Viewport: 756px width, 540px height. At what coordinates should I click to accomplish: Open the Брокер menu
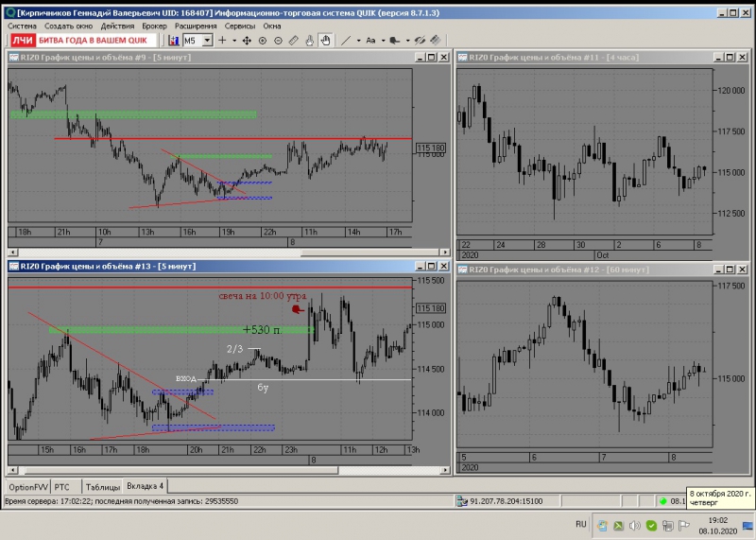tap(154, 26)
